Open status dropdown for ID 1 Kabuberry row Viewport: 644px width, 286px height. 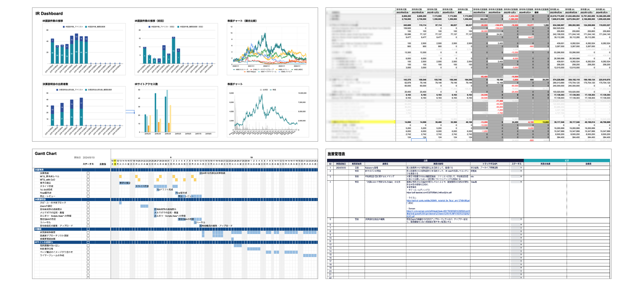[521, 167]
